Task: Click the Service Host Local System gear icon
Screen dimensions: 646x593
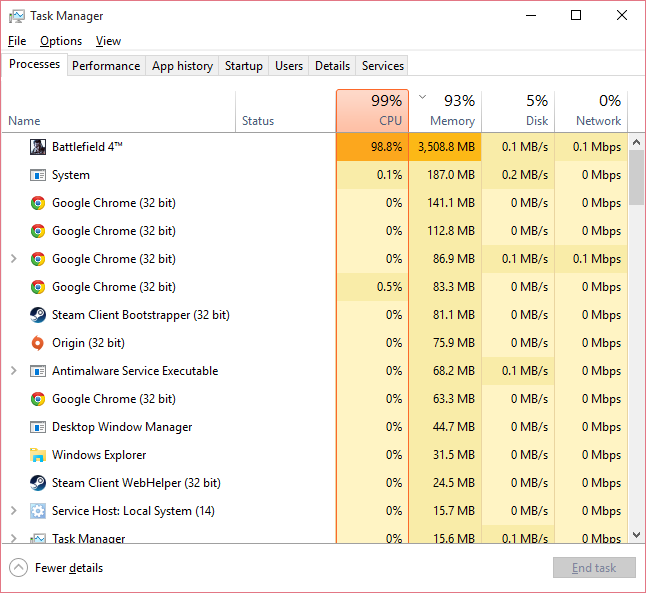Action: [x=38, y=511]
